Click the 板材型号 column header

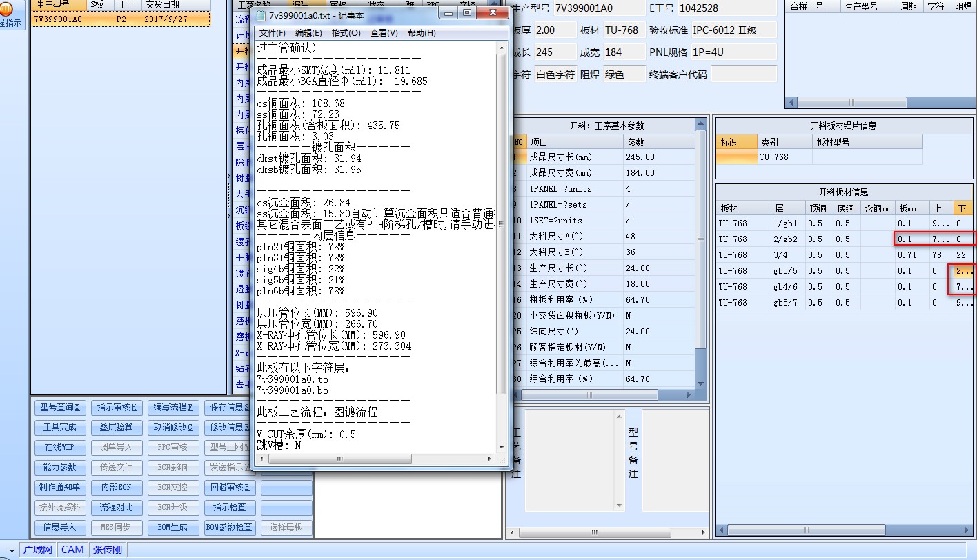pyautogui.click(x=867, y=141)
